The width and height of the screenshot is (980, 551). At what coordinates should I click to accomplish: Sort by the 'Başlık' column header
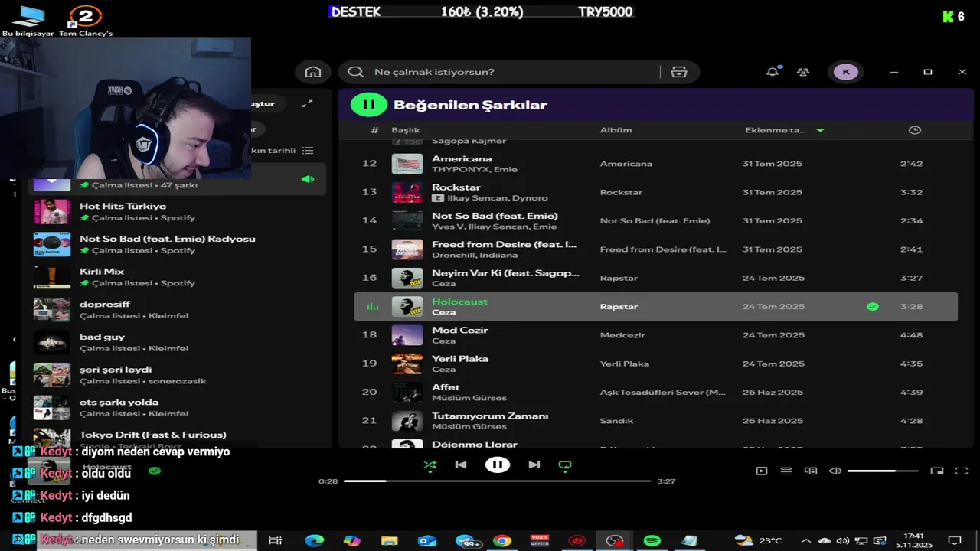coord(405,130)
